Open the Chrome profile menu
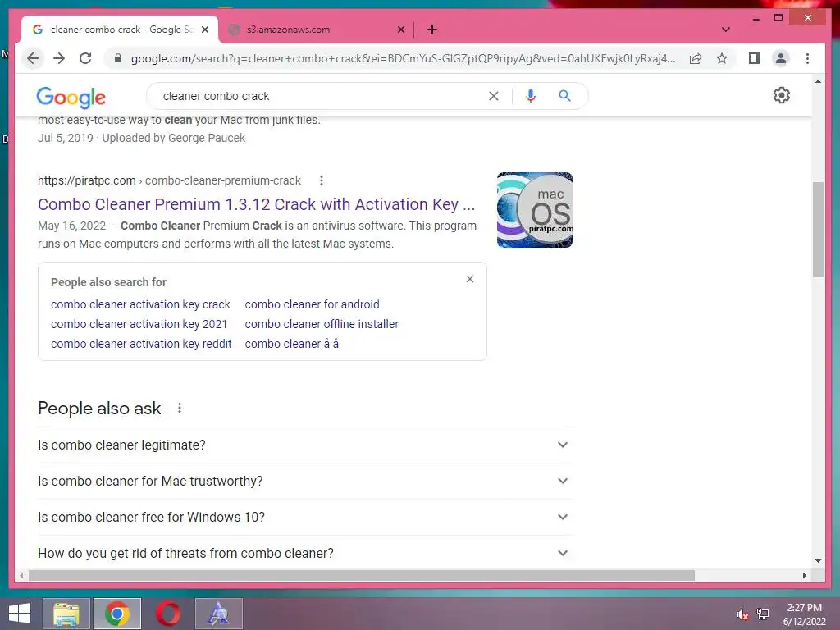This screenshot has height=630, width=840. point(781,58)
